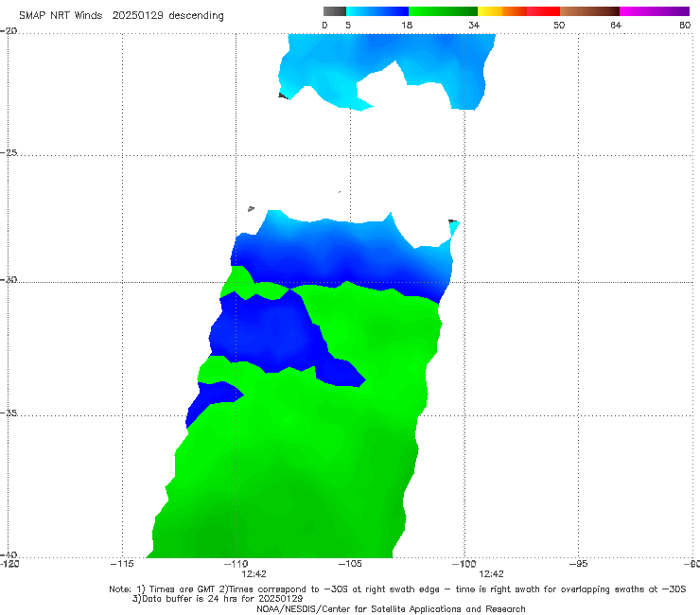Click the note line 'Times are GMT'
The image size is (700, 615).
click(183, 589)
